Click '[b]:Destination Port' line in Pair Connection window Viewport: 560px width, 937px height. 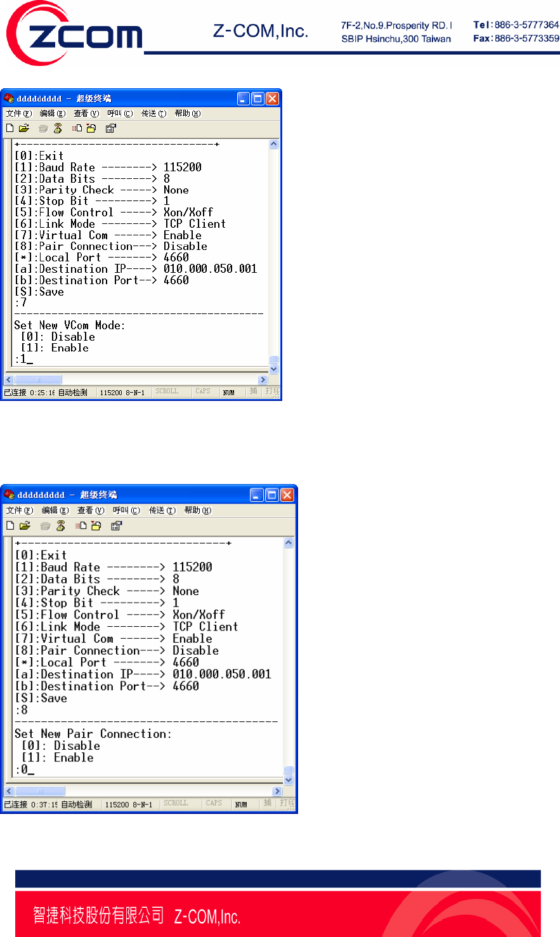coord(107,686)
